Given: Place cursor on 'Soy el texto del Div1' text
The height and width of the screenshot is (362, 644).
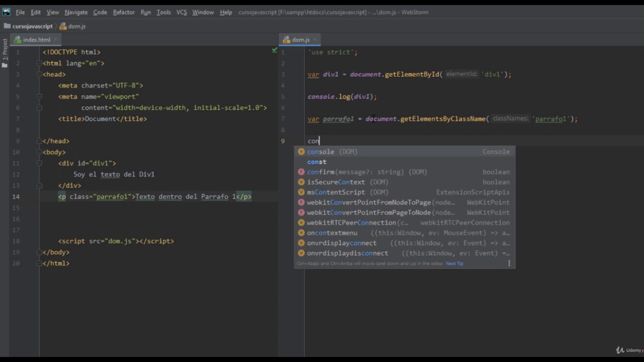Looking at the screenshot, I should (x=114, y=174).
